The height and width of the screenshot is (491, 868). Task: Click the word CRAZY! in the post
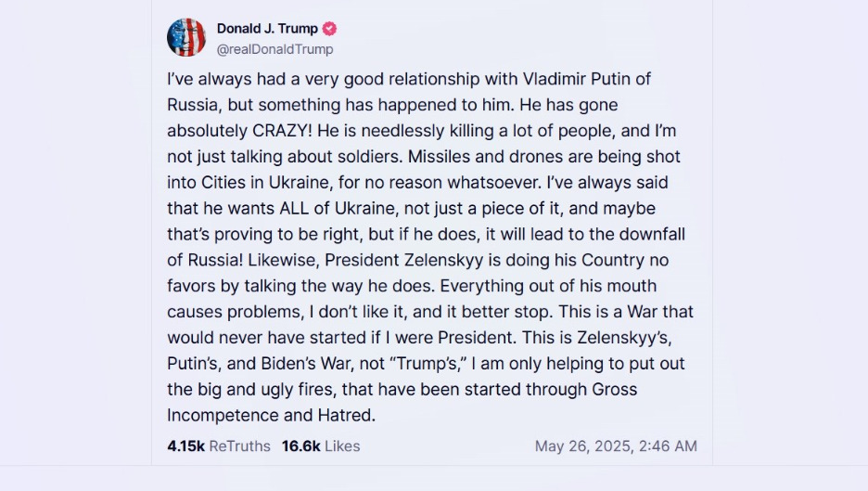pyautogui.click(x=282, y=131)
